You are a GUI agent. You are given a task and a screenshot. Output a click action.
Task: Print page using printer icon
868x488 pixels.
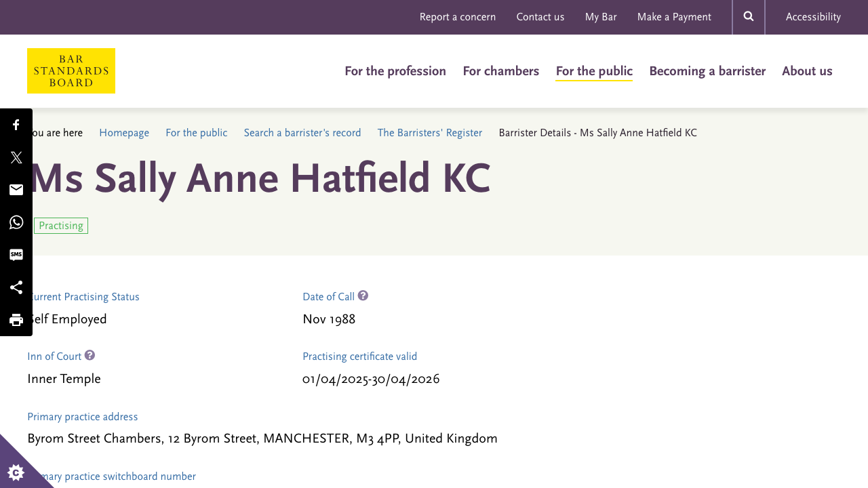[x=16, y=320]
